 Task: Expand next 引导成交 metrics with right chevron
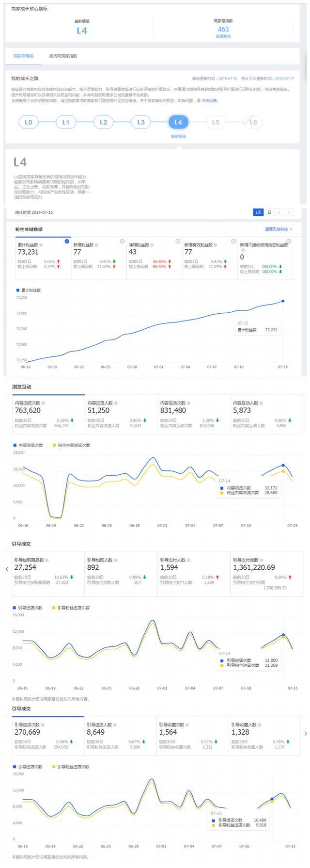click(305, 734)
